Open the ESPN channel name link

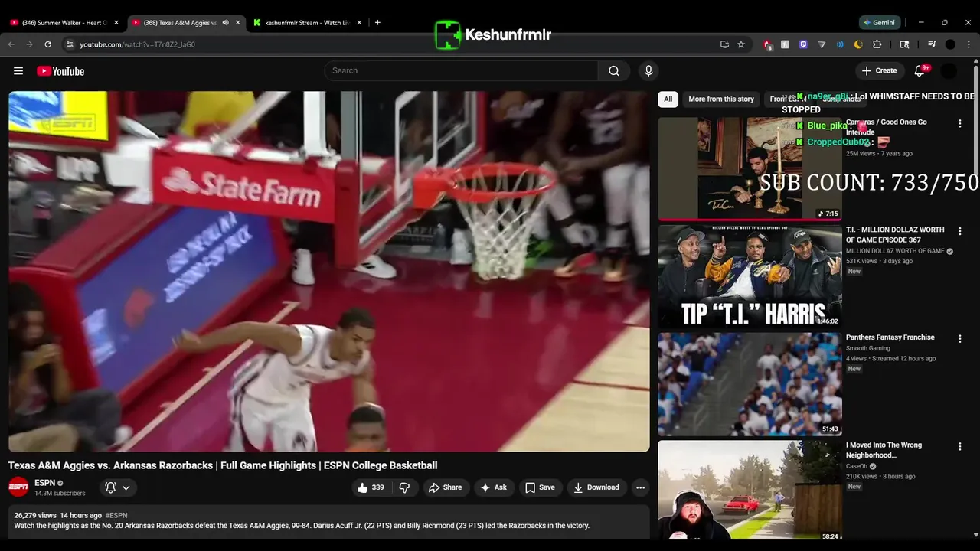pos(45,483)
